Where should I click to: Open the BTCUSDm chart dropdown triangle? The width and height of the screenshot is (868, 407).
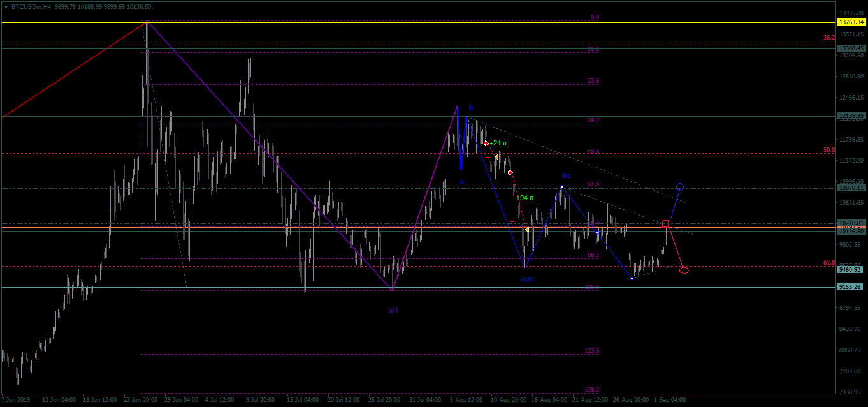click(x=6, y=6)
